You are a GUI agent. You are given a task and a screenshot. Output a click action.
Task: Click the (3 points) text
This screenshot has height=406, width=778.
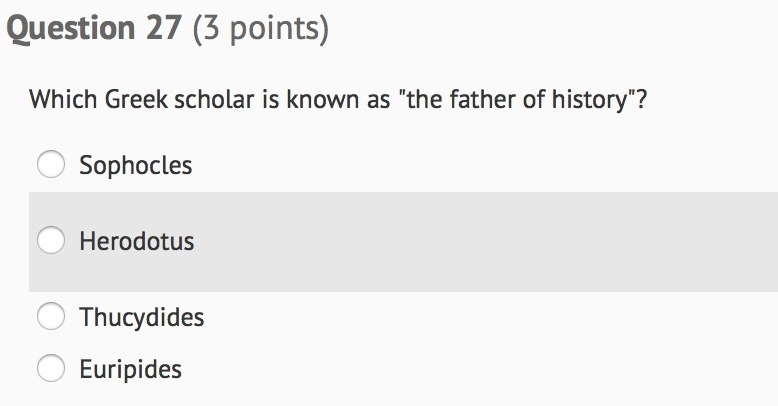tap(260, 29)
